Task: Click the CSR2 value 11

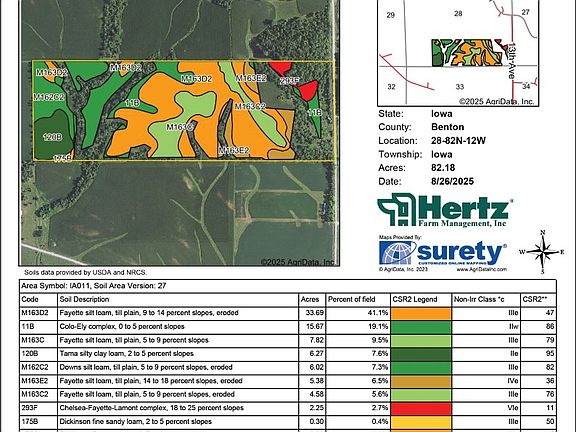Action: [x=550, y=408]
